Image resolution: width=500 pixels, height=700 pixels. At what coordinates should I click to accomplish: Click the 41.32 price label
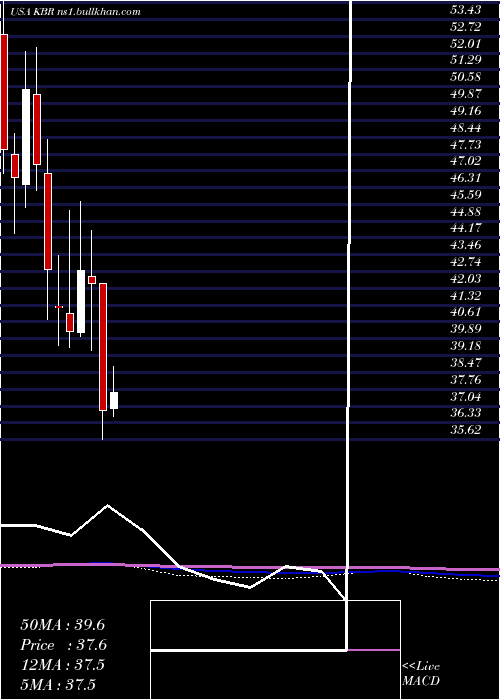tap(465, 296)
